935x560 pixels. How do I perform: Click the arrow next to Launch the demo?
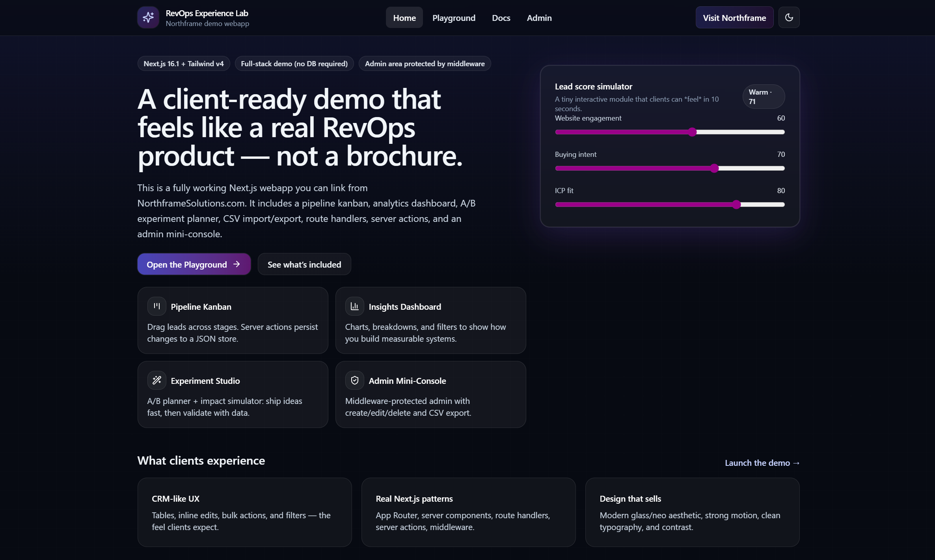click(797, 463)
